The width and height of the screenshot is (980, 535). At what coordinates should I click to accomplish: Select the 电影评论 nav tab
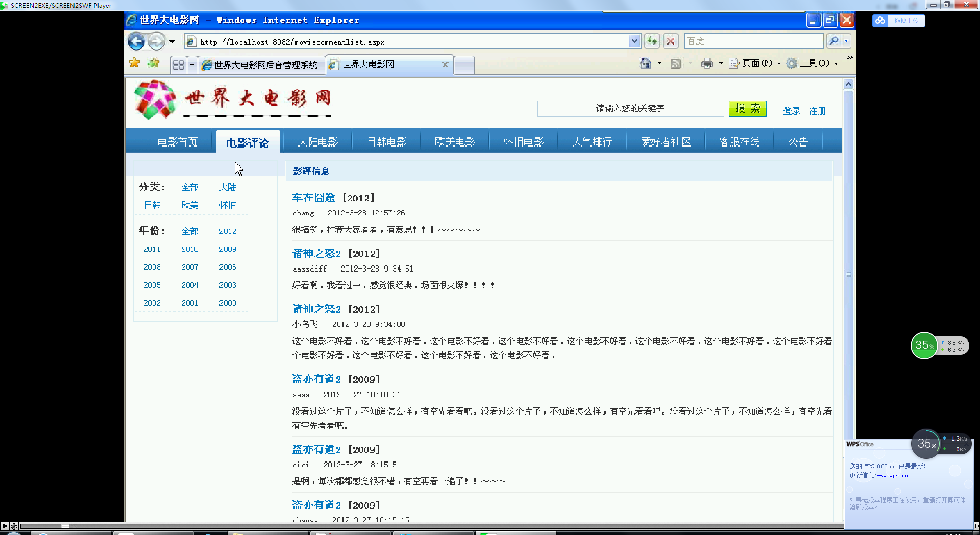tap(248, 143)
